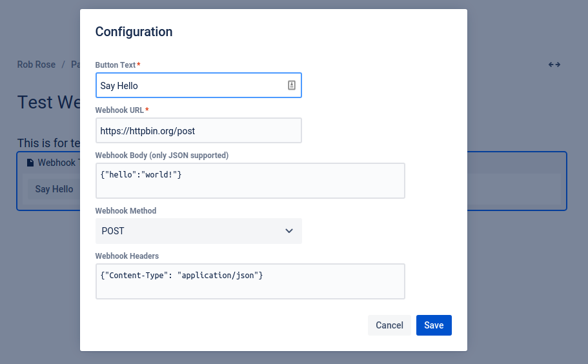Click into the Webhook URL input field
This screenshot has height=364, width=588.
198,130
